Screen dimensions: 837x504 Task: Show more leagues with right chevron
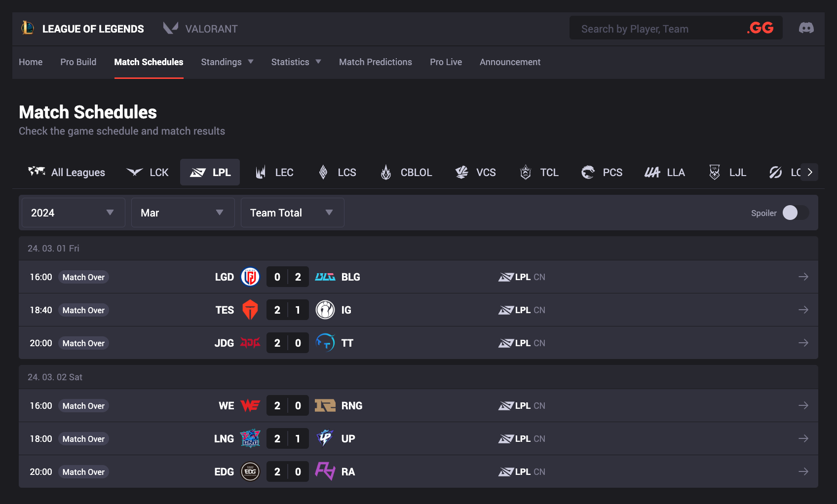click(x=809, y=172)
